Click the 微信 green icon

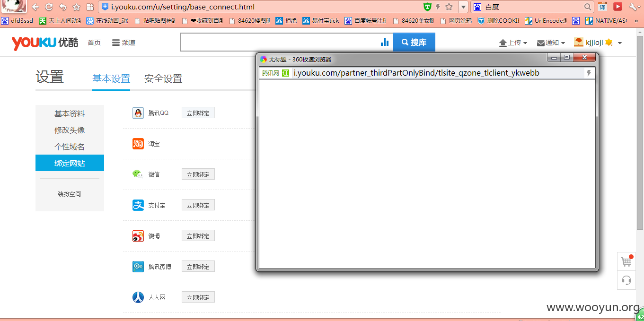(138, 174)
